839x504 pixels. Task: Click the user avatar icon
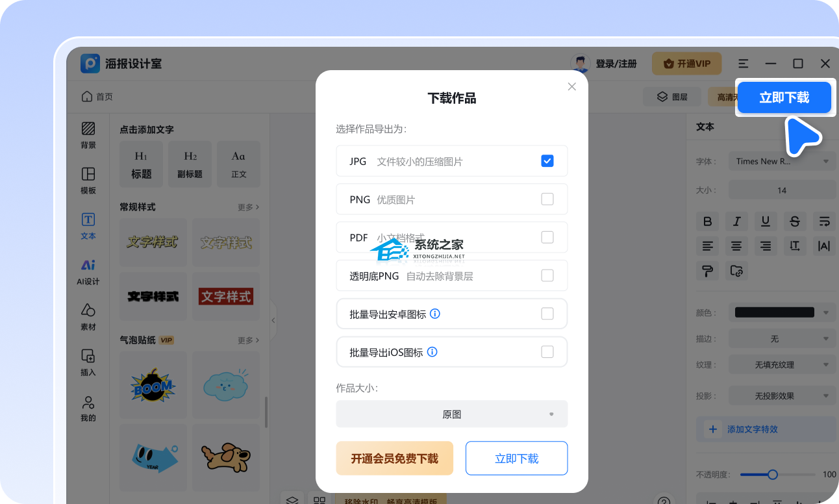580,64
